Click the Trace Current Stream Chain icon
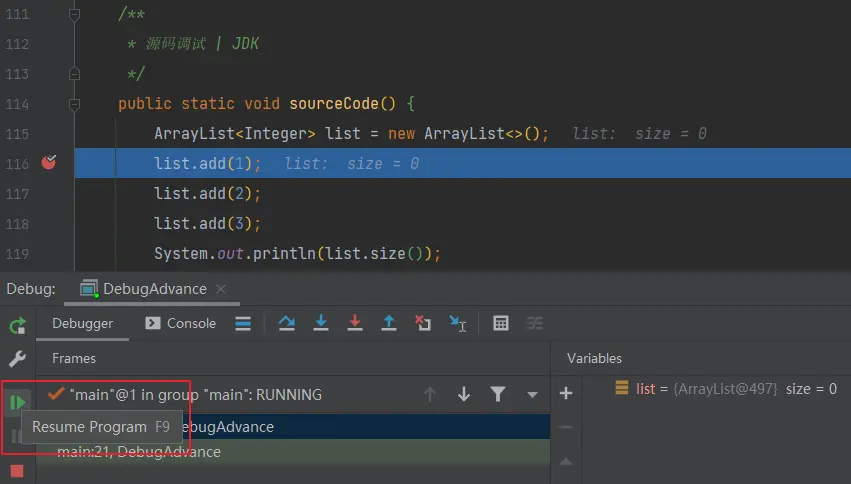851x484 pixels. pyautogui.click(x=535, y=323)
